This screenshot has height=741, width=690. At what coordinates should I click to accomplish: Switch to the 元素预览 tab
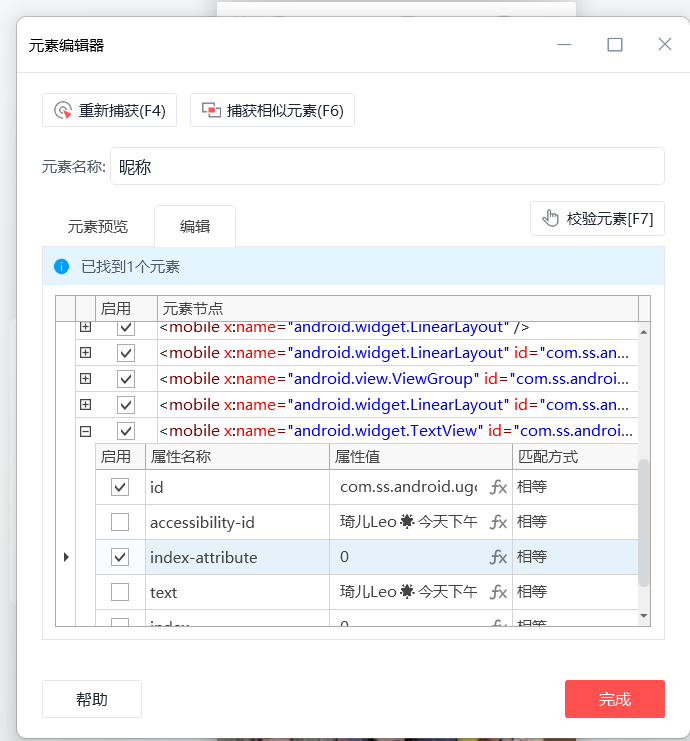point(98,226)
